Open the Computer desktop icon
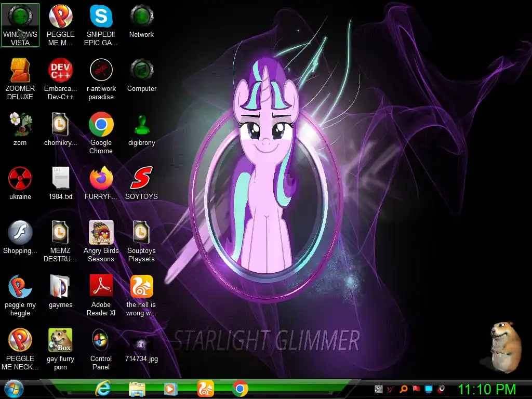The image size is (532, 399). click(x=141, y=75)
